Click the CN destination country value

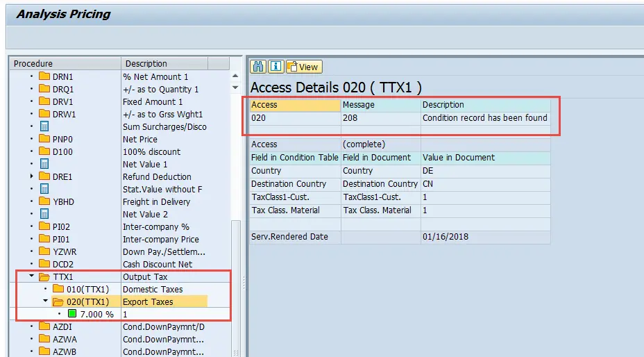pos(485,184)
